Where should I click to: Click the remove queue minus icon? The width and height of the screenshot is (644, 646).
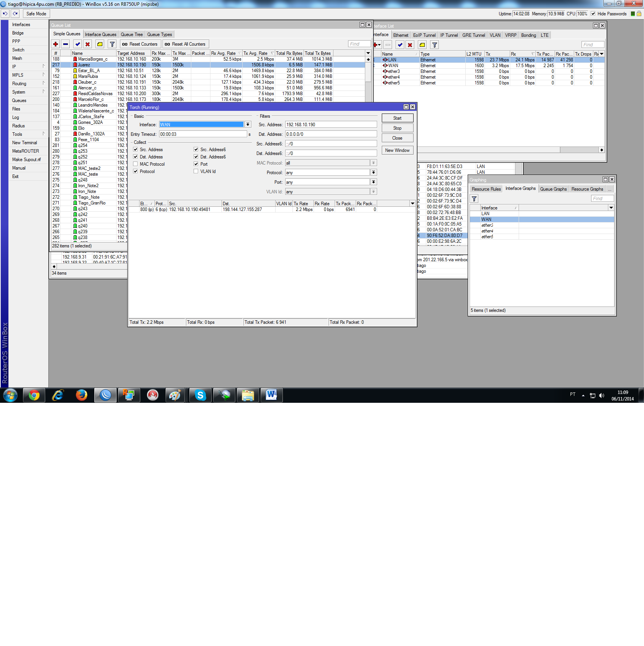tap(66, 44)
